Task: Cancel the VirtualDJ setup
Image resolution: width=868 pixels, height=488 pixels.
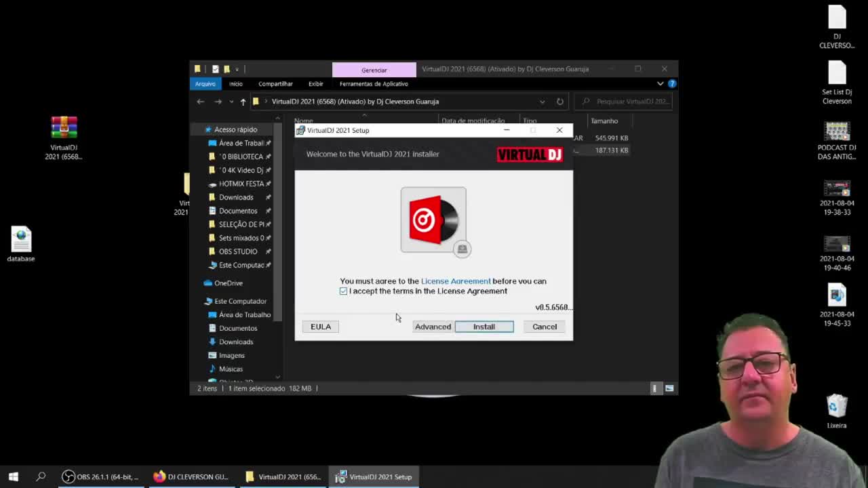Action: pyautogui.click(x=545, y=327)
